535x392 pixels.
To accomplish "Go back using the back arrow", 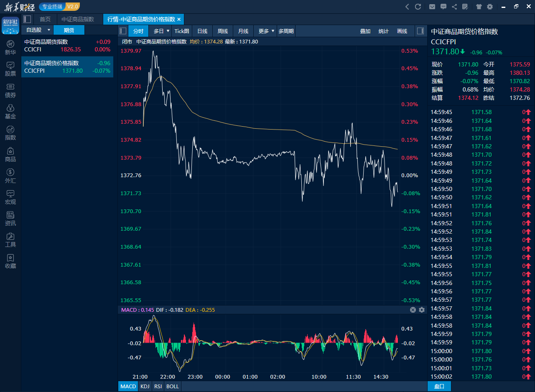I will (x=408, y=7).
